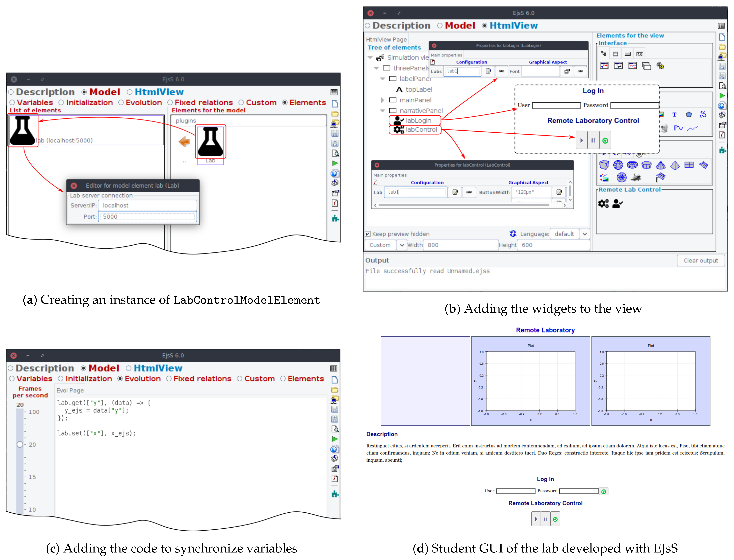Select labControl in the tree
This screenshot has width=734, height=560.
tap(421, 129)
